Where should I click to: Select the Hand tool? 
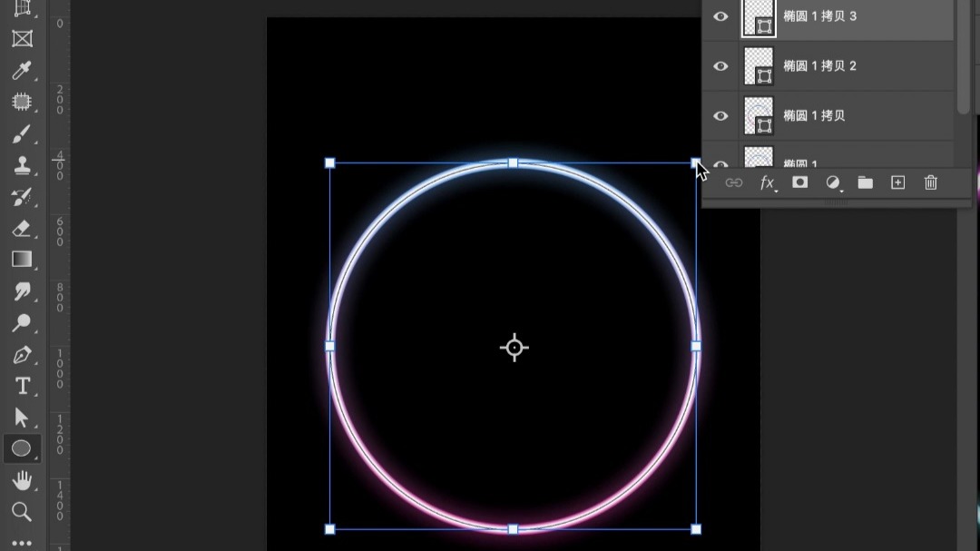pos(22,480)
